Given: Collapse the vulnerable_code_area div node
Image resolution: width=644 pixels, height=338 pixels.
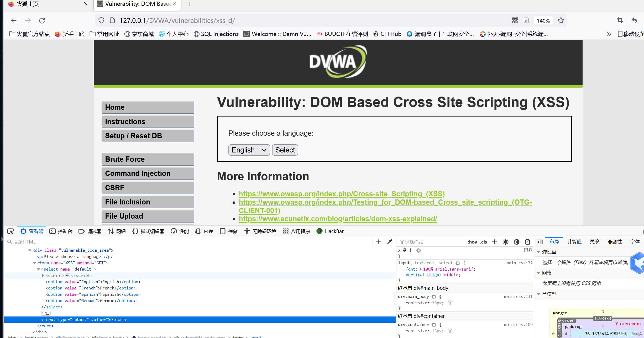Looking at the screenshot, I should point(30,250).
